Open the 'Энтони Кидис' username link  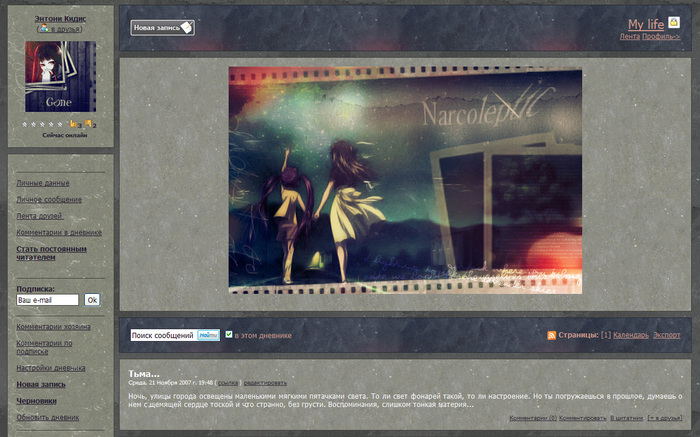(60, 19)
